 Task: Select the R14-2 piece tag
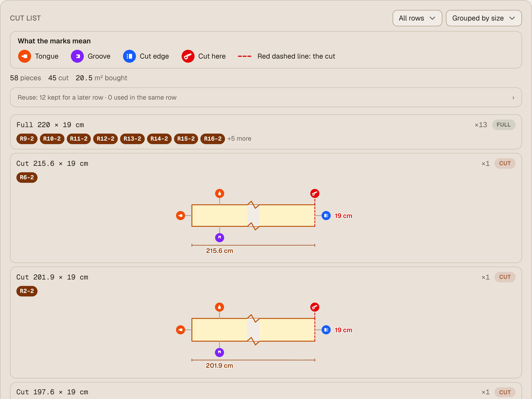[x=159, y=139]
